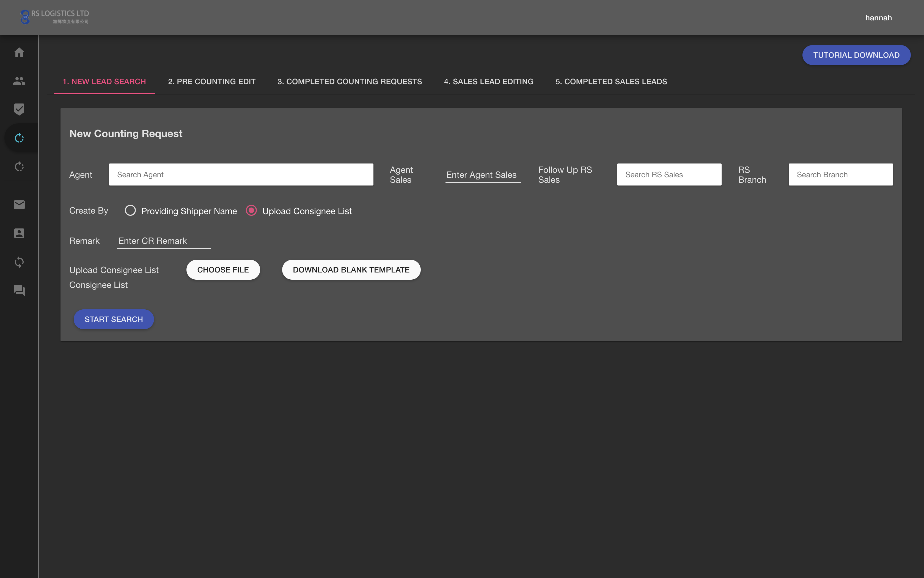Select Upload Consignee List radio button

point(251,211)
